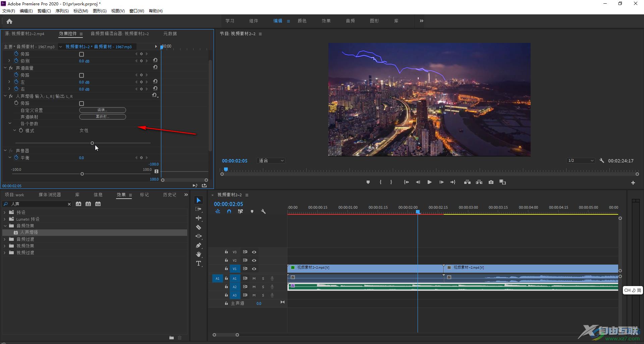Go to In point

[406, 182]
